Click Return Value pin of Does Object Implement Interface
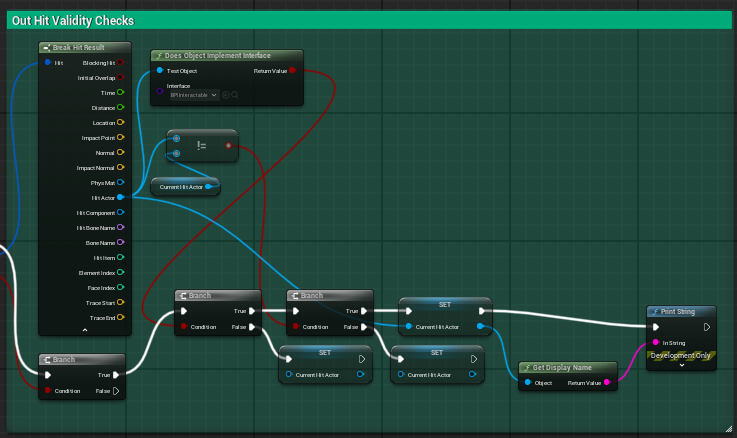Screen dimensions: 737x438 coord(292,70)
